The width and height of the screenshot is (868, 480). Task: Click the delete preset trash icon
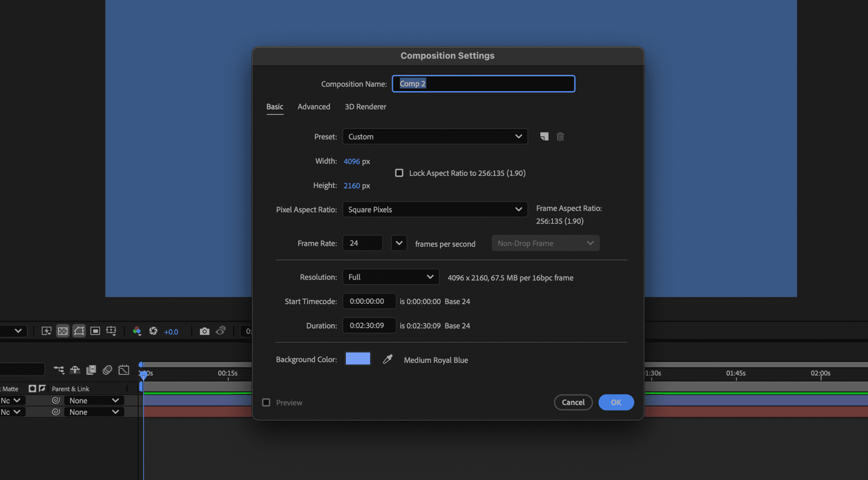(x=560, y=136)
